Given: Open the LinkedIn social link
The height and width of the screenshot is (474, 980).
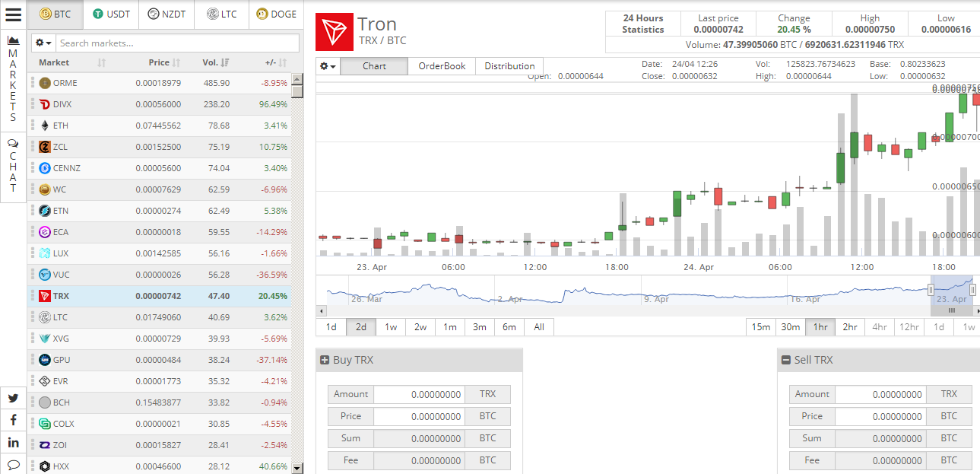Looking at the screenshot, I should point(13,442).
